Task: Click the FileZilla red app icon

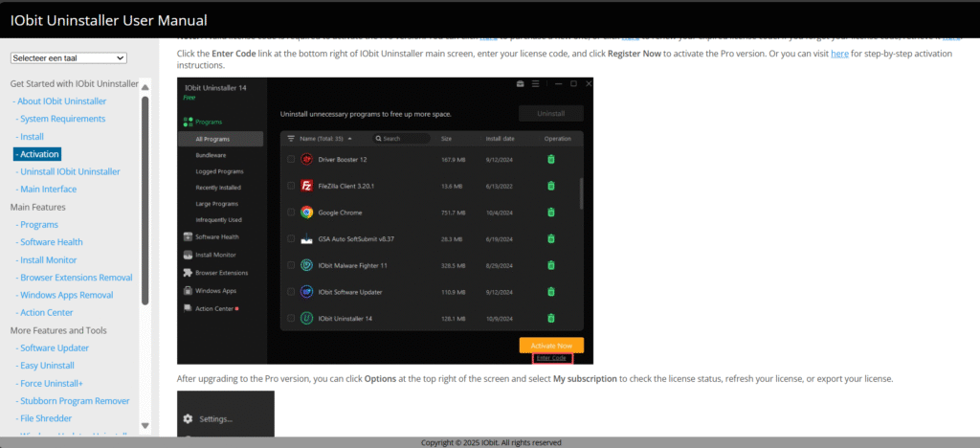Action: tap(306, 186)
